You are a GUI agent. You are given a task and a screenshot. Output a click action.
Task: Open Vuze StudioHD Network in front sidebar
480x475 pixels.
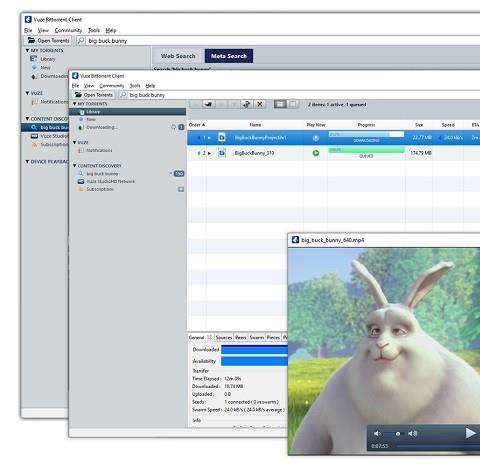[111, 181]
